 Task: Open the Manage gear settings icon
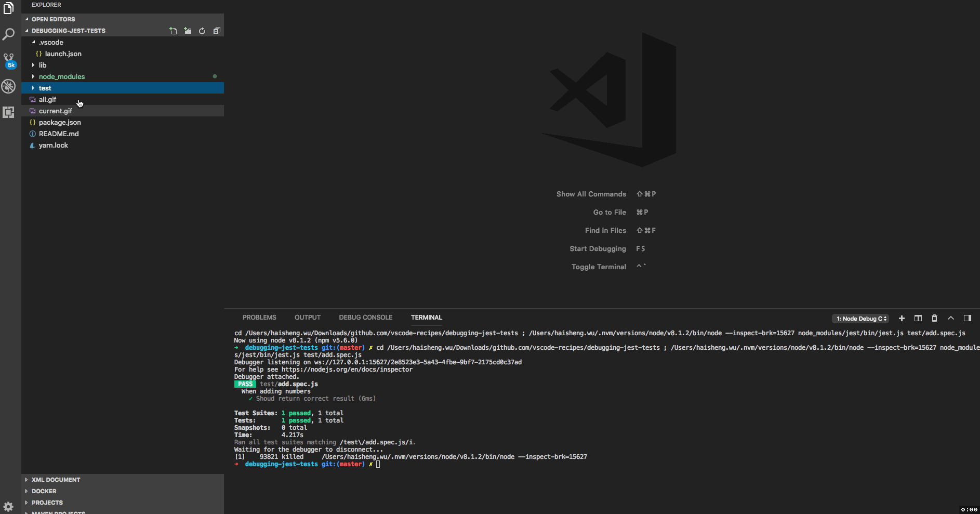click(x=8, y=506)
